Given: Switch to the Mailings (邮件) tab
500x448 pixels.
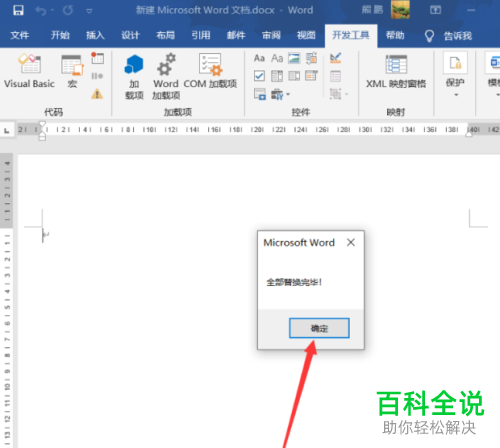Looking at the screenshot, I should tap(236, 35).
